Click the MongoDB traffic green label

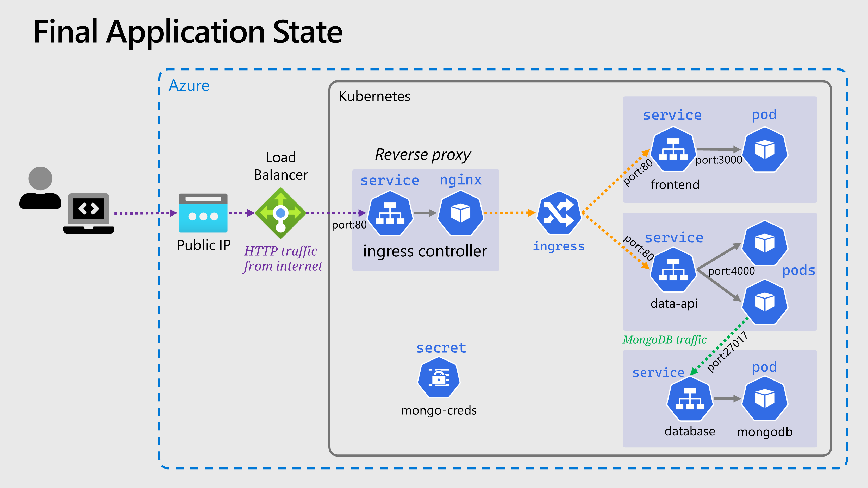664,339
